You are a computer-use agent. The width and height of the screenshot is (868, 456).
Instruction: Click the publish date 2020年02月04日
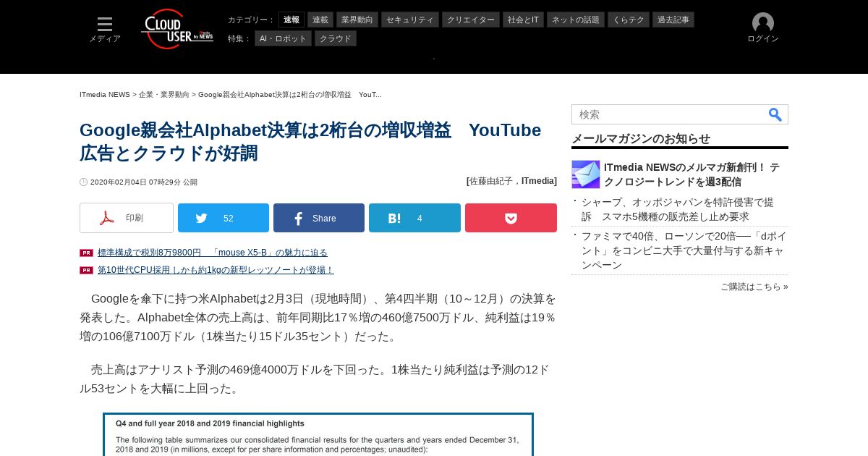144,182
